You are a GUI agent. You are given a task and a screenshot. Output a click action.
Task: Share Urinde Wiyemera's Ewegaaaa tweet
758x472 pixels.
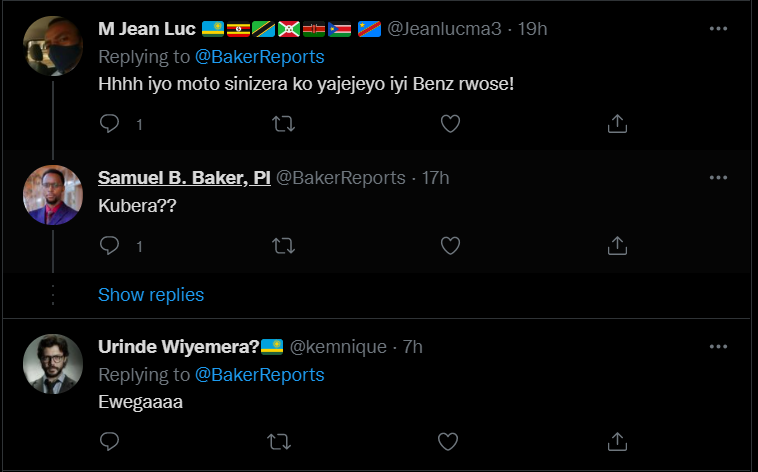point(618,441)
